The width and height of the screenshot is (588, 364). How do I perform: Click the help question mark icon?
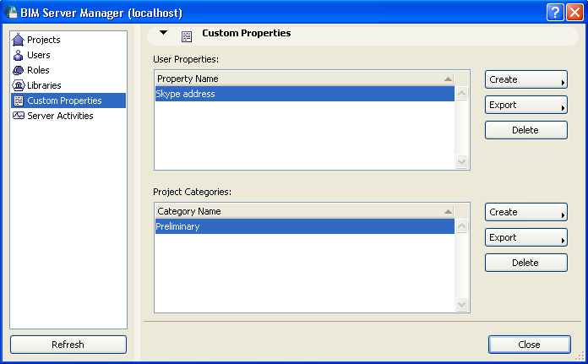coord(554,12)
